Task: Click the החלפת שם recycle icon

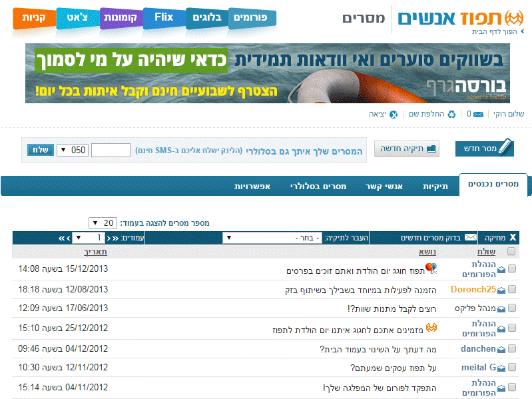Action: click(451, 115)
